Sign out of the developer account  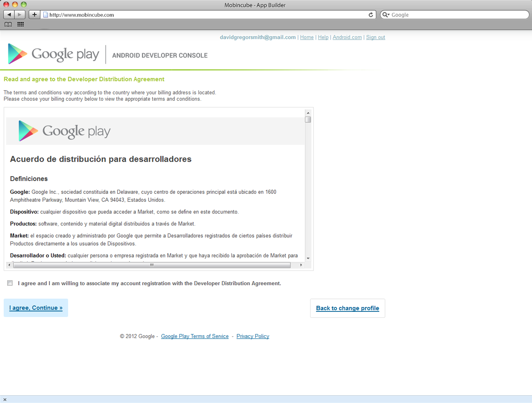pos(375,37)
